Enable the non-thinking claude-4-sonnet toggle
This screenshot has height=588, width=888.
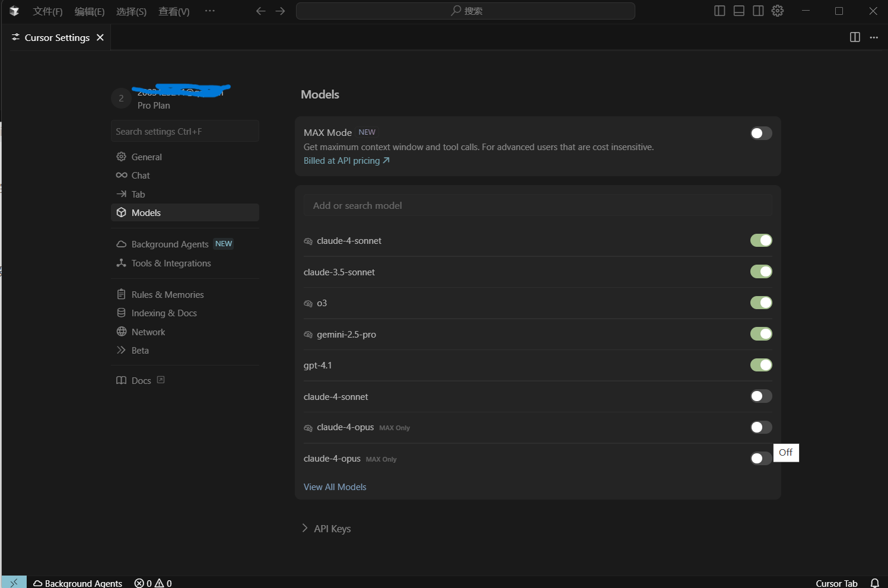761,396
